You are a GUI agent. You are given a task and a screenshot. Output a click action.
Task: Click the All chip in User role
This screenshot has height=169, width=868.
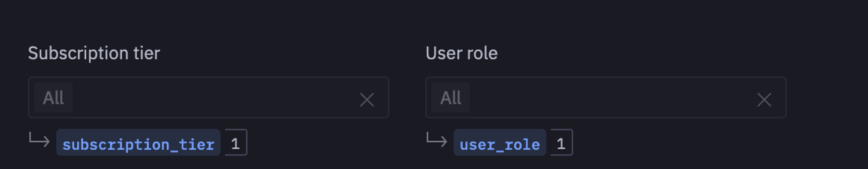pos(450,98)
